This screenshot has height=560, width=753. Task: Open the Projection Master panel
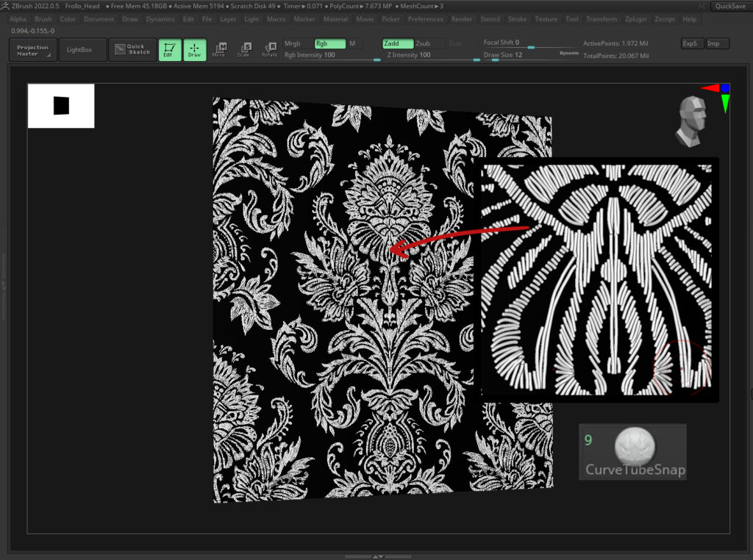coord(33,50)
